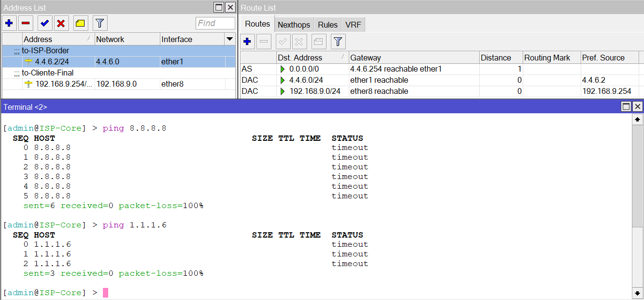Go to the Rules tab

pos(328,24)
